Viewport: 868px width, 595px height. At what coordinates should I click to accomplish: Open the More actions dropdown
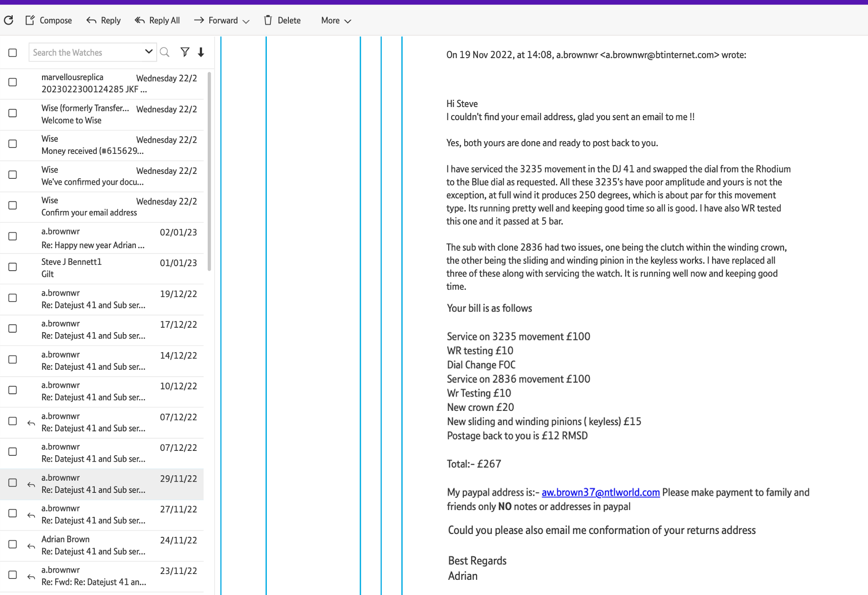coord(336,21)
